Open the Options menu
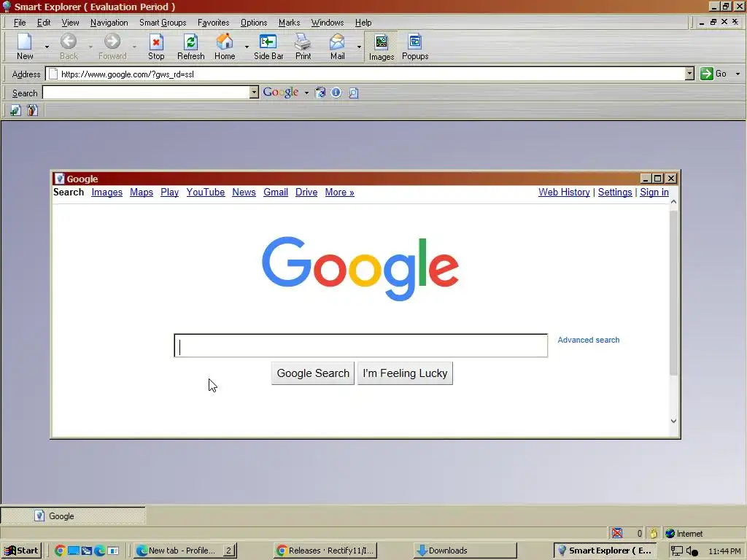This screenshot has width=747, height=560. 253,23
